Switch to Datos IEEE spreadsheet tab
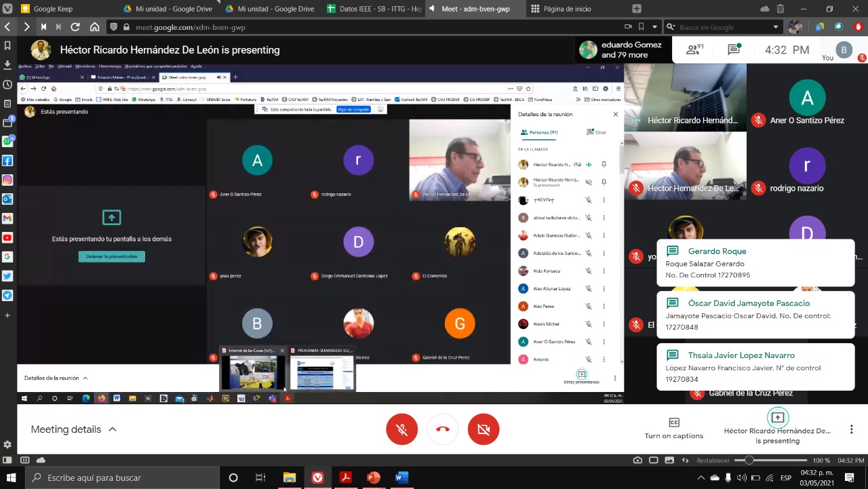The image size is (868, 489). tap(374, 9)
